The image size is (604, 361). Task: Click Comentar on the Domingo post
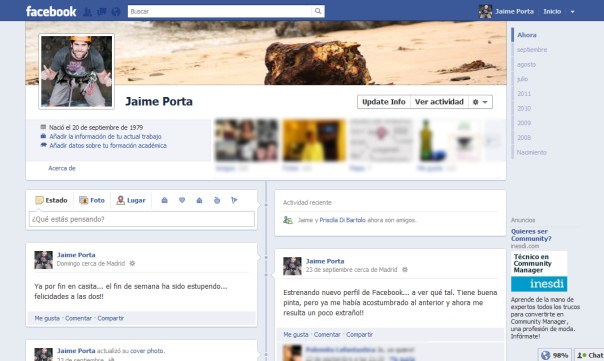click(78, 318)
